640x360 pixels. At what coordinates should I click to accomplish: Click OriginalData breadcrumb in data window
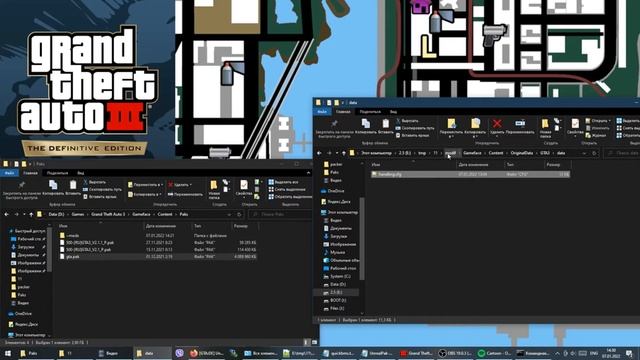[x=522, y=153]
